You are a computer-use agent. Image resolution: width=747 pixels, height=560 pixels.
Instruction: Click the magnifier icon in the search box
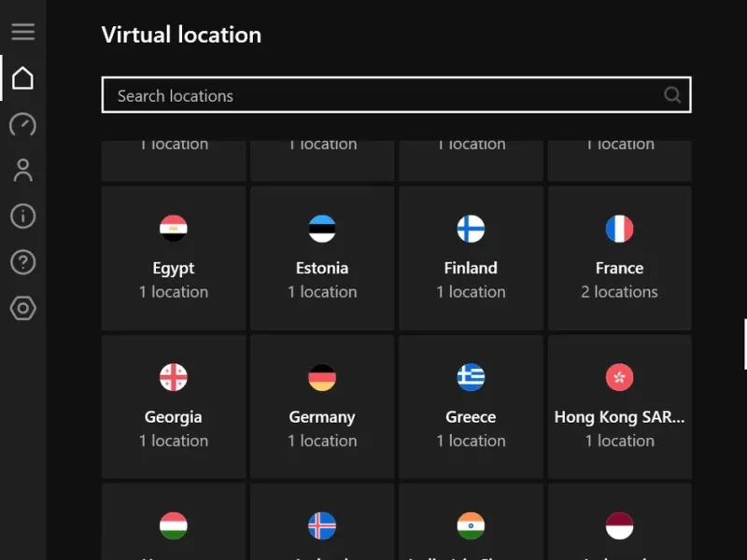(672, 95)
